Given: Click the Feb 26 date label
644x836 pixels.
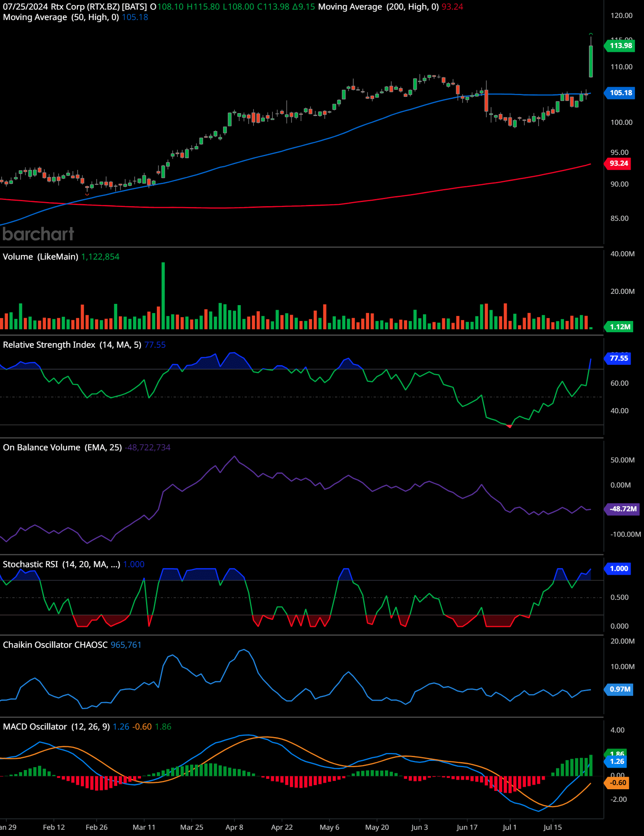Looking at the screenshot, I should [x=96, y=827].
